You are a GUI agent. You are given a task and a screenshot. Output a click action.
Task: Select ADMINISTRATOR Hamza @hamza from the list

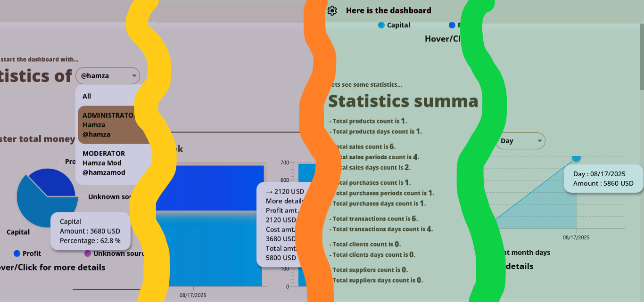coord(108,125)
